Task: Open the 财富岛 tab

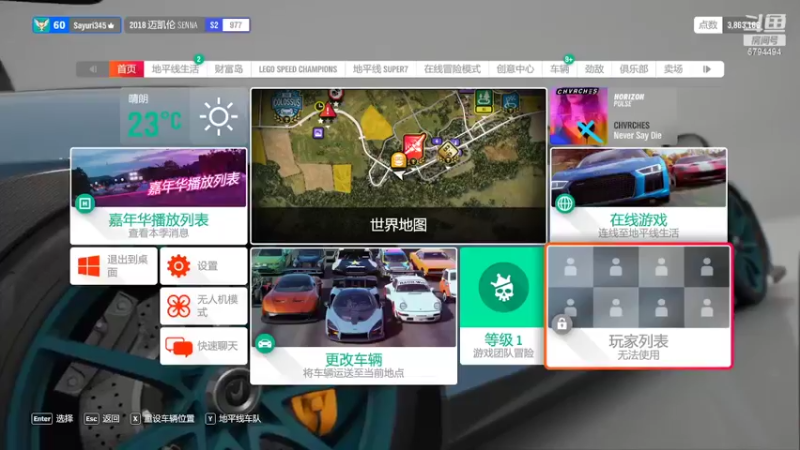Action: click(229, 69)
